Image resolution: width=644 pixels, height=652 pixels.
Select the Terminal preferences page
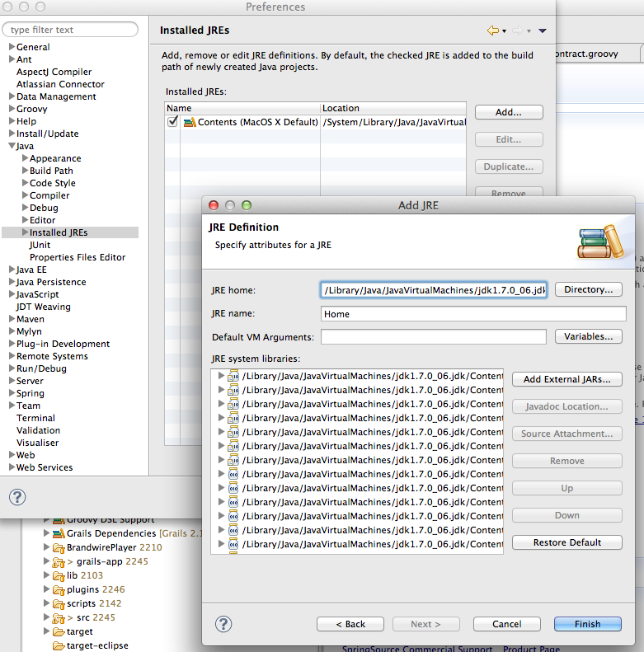(35, 418)
